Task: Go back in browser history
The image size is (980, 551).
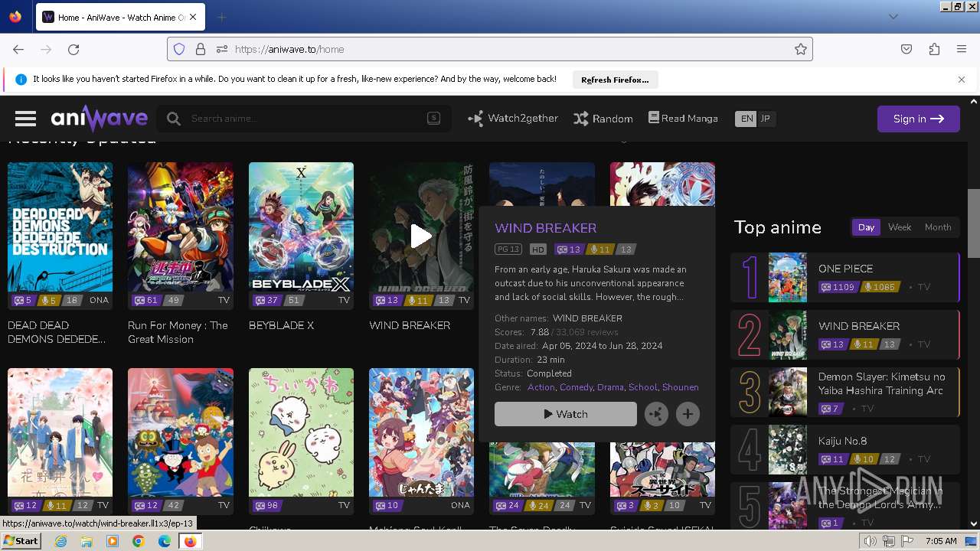Action: (x=18, y=49)
